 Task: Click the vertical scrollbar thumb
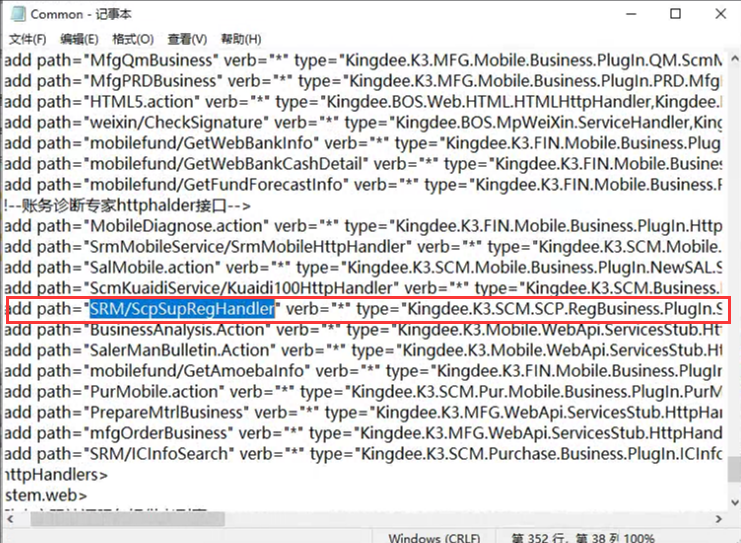[x=734, y=468]
